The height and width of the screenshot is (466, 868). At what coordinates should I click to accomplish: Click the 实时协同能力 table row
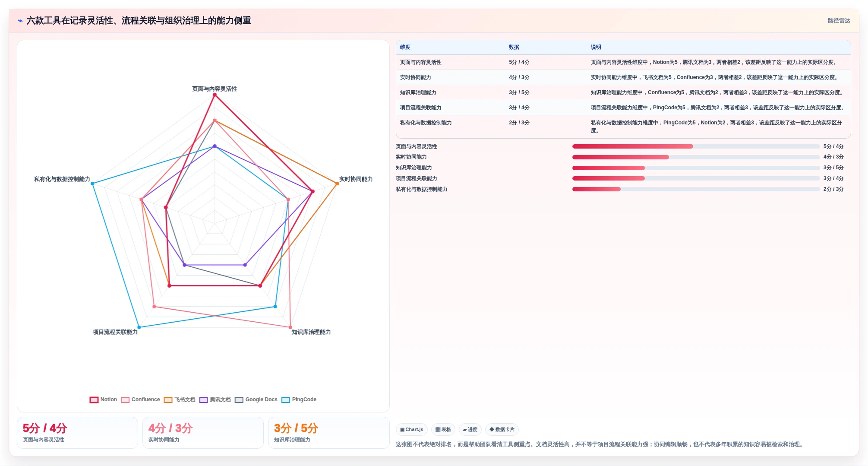(x=623, y=77)
